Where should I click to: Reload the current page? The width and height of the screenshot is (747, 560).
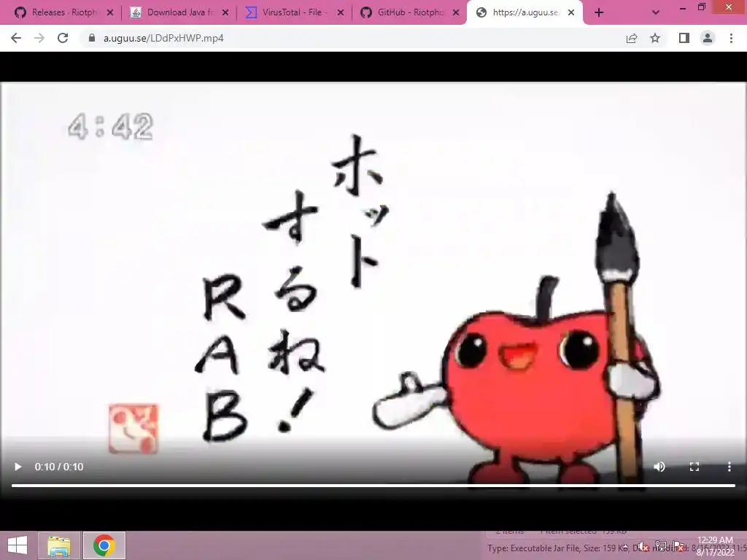pos(63,38)
